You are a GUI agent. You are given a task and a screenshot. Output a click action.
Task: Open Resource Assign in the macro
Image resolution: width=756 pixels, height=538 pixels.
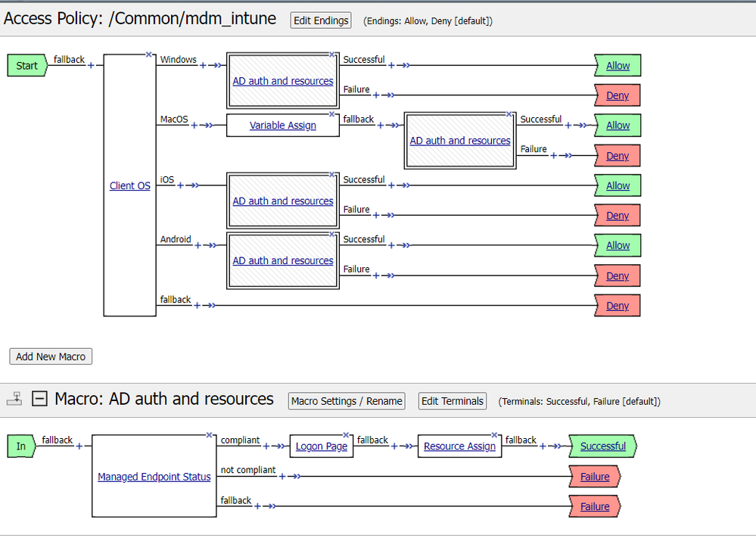(459, 446)
